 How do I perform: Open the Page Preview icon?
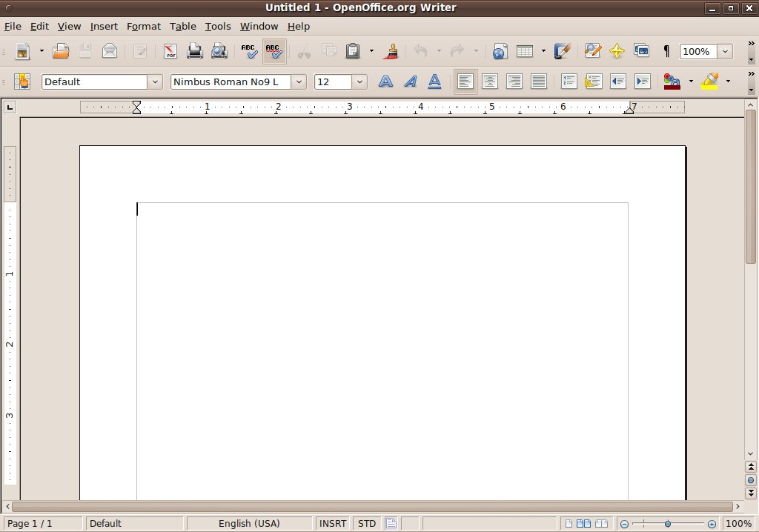[x=219, y=51]
